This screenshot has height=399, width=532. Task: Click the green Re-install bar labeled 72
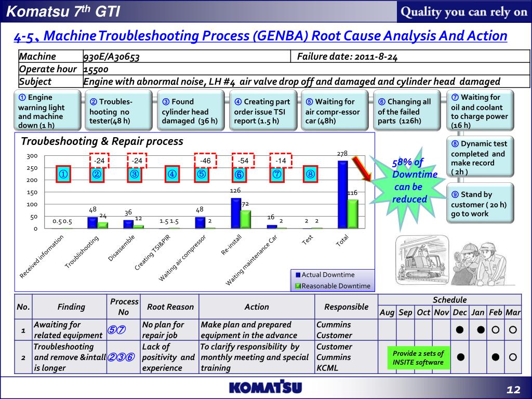click(x=246, y=220)
